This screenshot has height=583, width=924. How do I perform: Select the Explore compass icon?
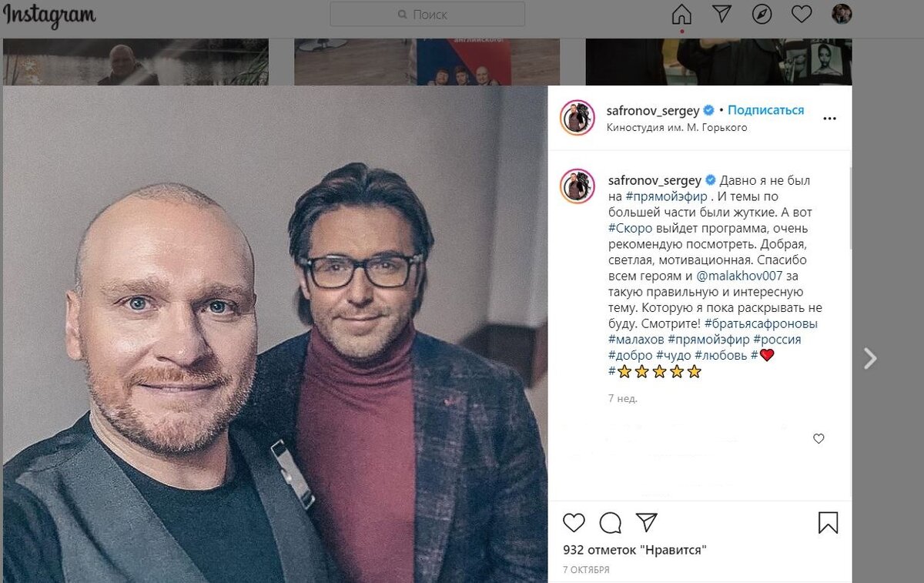pyautogui.click(x=761, y=14)
